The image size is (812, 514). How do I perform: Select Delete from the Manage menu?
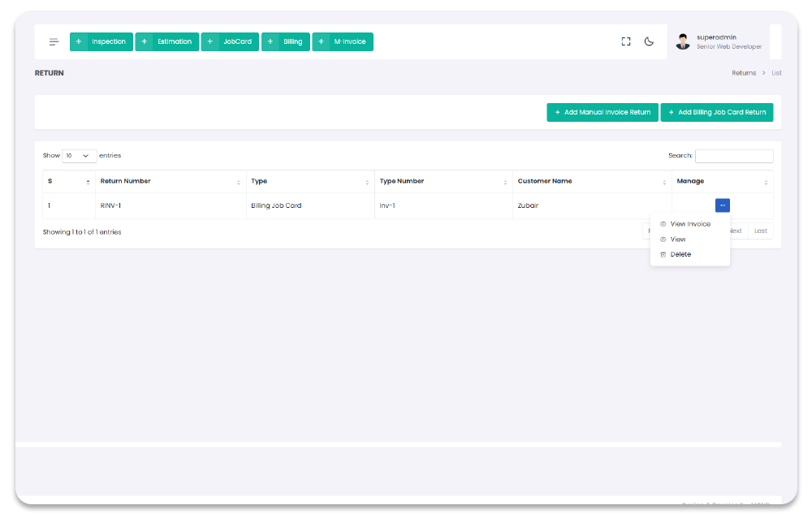coord(680,254)
